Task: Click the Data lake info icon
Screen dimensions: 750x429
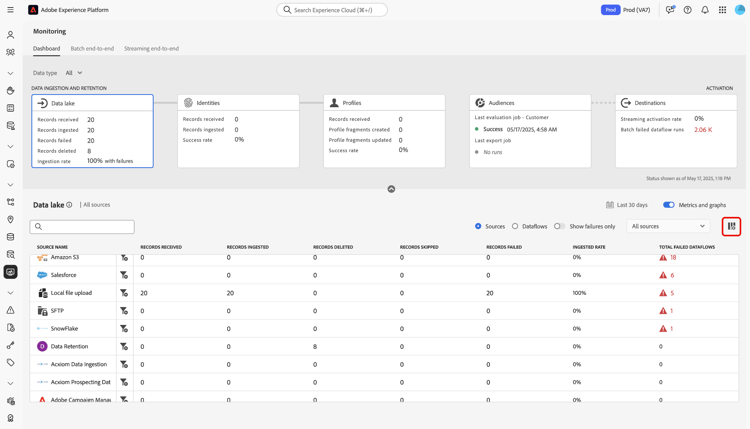Action: (69, 205)
